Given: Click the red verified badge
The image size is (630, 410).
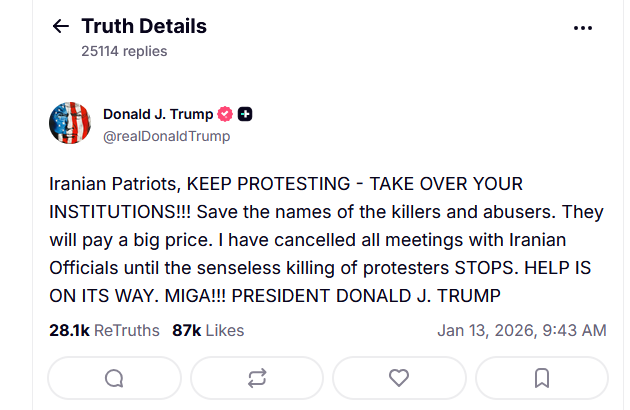Looking at the screenshot, I should pos(226,114).
